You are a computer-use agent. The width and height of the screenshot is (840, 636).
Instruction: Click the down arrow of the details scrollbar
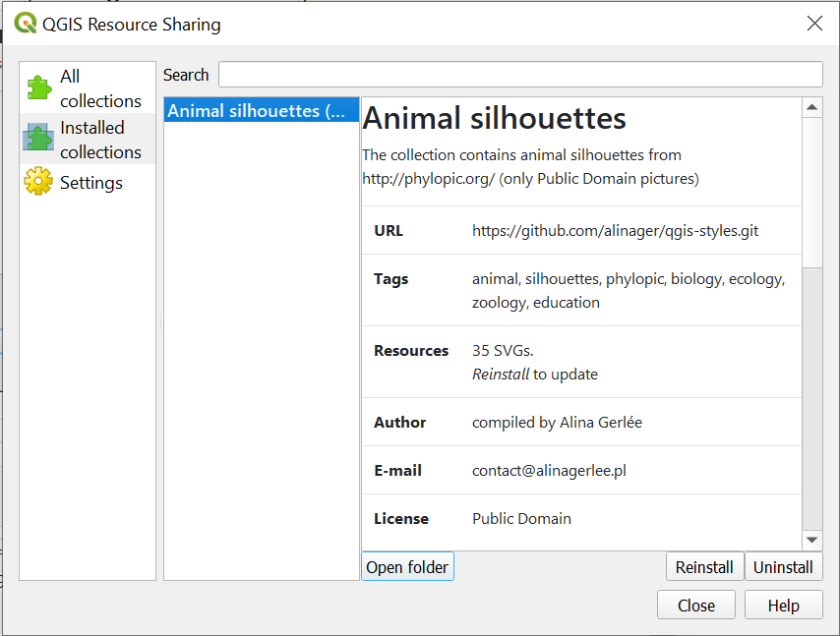813,539
